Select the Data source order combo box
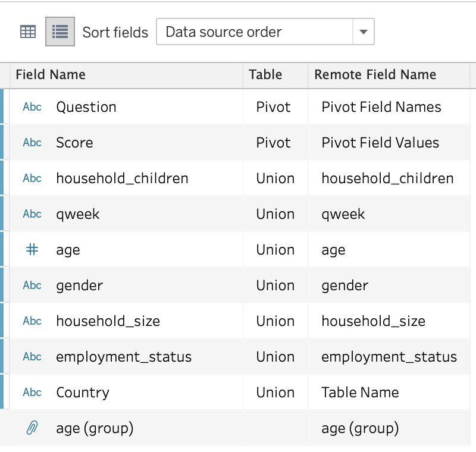476x452 pixels. 255,32
